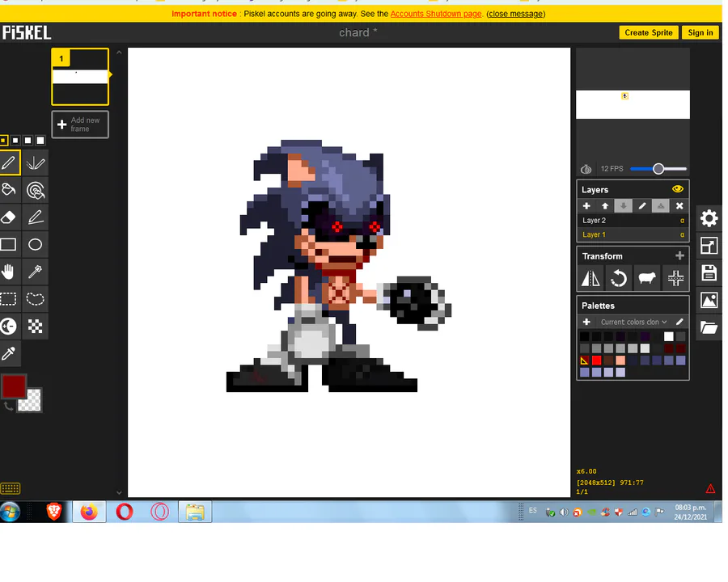Select the Lighten tool
Screen dimensions: 728x582
point(9,327)
